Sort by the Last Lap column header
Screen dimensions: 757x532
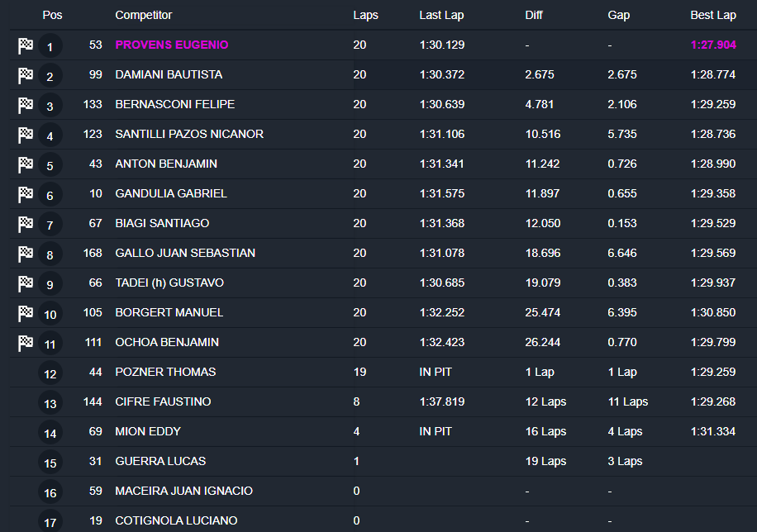click(x=442, y=15)
